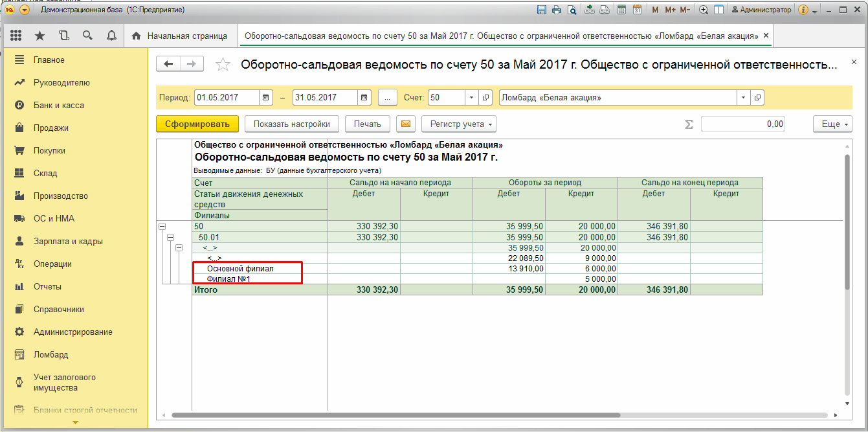Click the M+ memory add button
The height and width of the screenshot is (432, 868).
coord(670,10)
